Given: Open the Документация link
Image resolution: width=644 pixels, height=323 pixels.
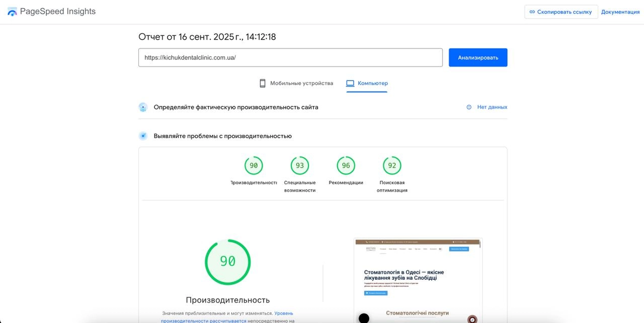Looking at the screenshot, I should click(x=620, y=12).
